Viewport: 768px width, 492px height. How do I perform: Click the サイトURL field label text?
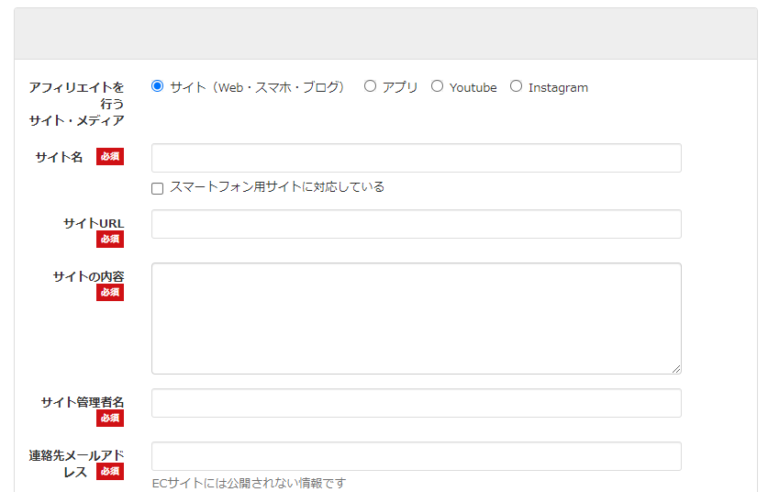(93, 223)
